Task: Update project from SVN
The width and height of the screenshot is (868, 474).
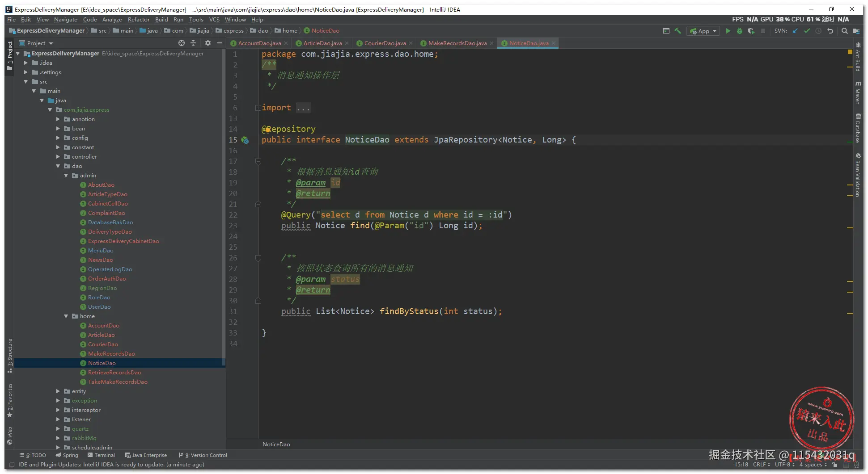Action: [x=795, y=31]
